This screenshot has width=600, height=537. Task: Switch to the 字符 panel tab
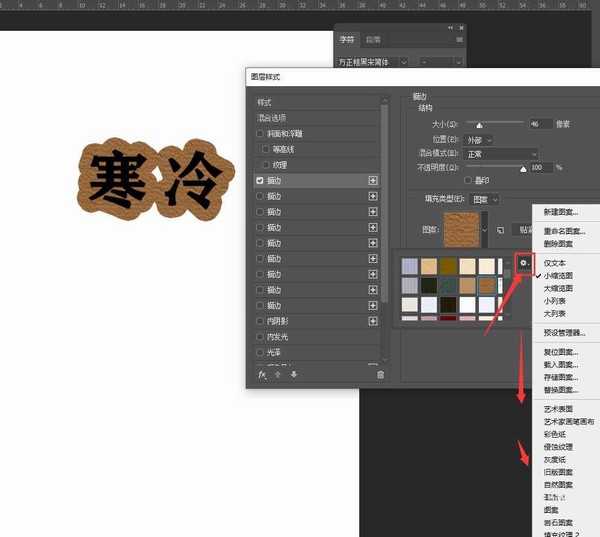[347, 40]
